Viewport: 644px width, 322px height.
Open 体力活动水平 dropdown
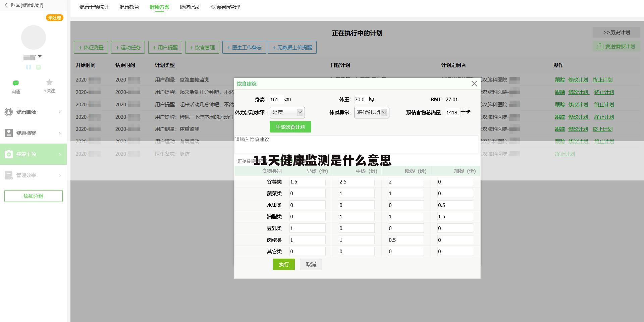coord(287,112)
